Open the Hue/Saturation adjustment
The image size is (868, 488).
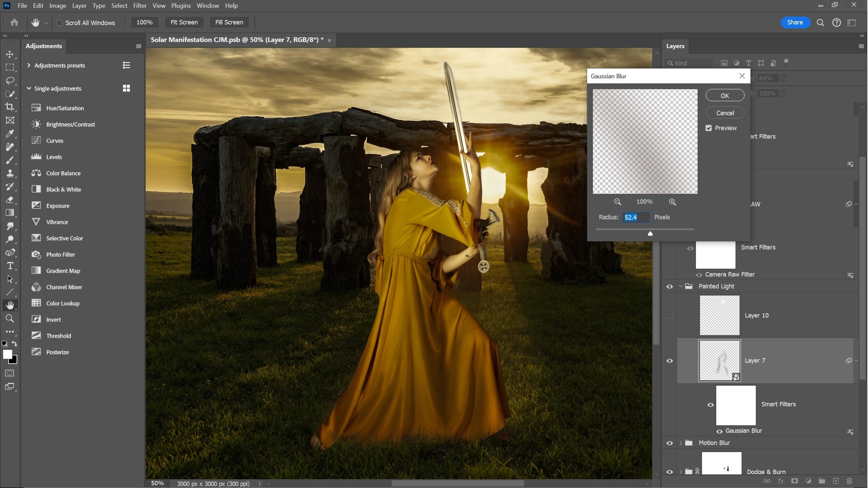click(x=65, y=108)
